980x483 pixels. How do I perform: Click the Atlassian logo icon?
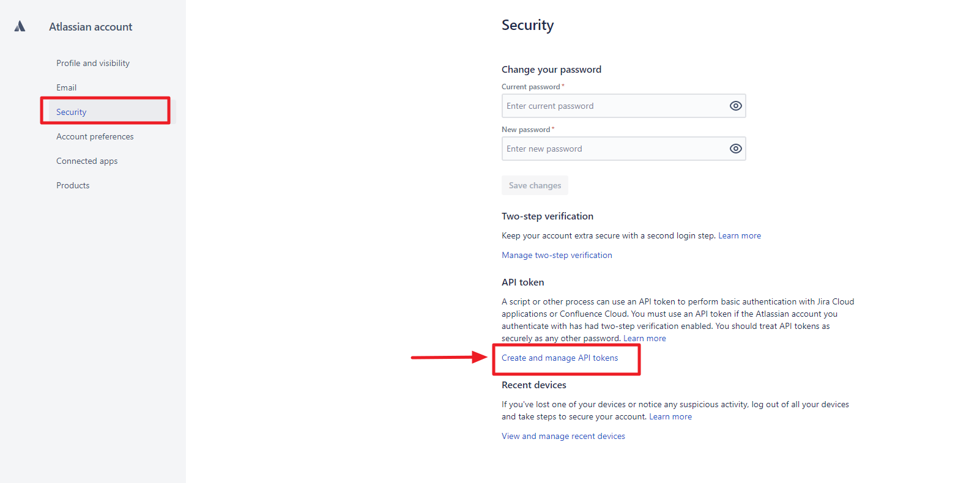20,26
